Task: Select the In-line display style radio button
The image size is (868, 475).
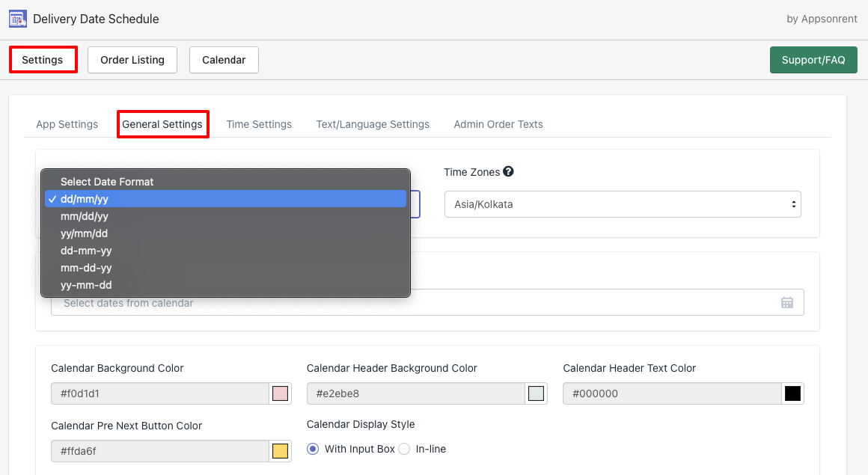Action: point(404,449)
